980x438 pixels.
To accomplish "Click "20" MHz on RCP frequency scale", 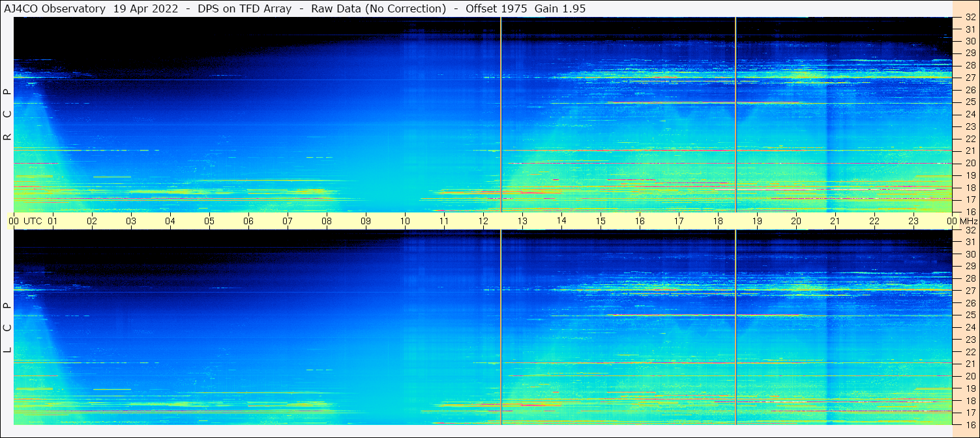I will click(970, 163).
